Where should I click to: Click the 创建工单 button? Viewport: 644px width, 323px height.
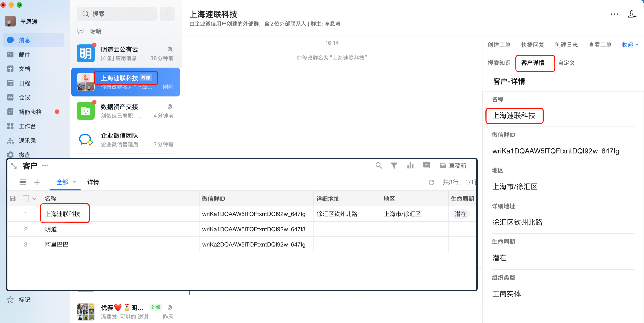coord(499,45)
